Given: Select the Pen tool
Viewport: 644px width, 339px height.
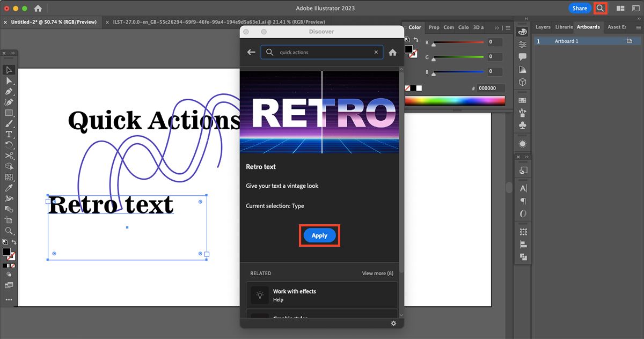Looking at the screenshot, I should [x=9, y=91].
